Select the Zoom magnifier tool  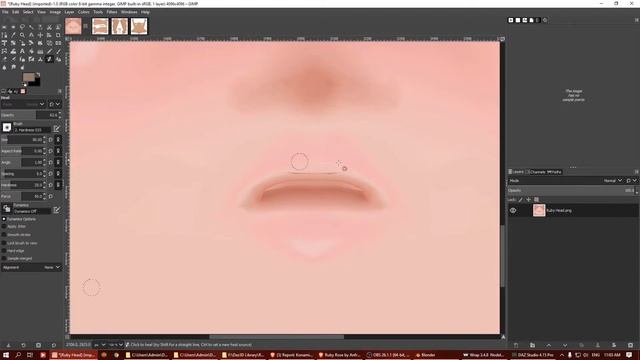pyautogui.click(x=22, y=35)
